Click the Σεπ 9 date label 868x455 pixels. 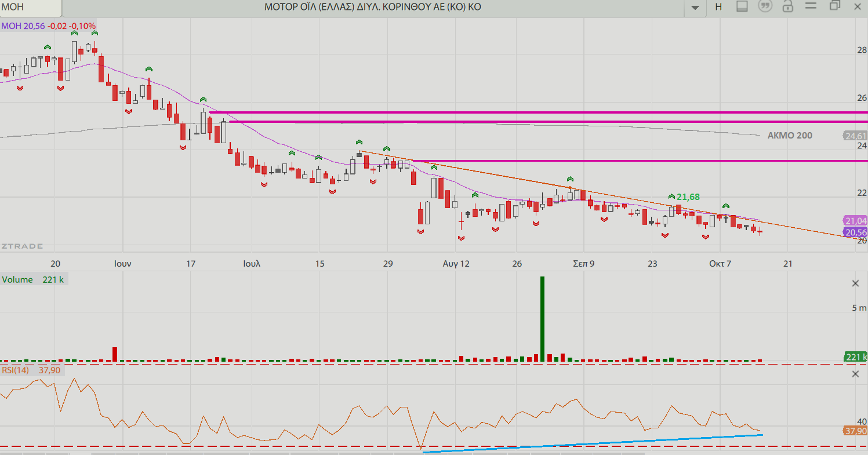[584, 263]
